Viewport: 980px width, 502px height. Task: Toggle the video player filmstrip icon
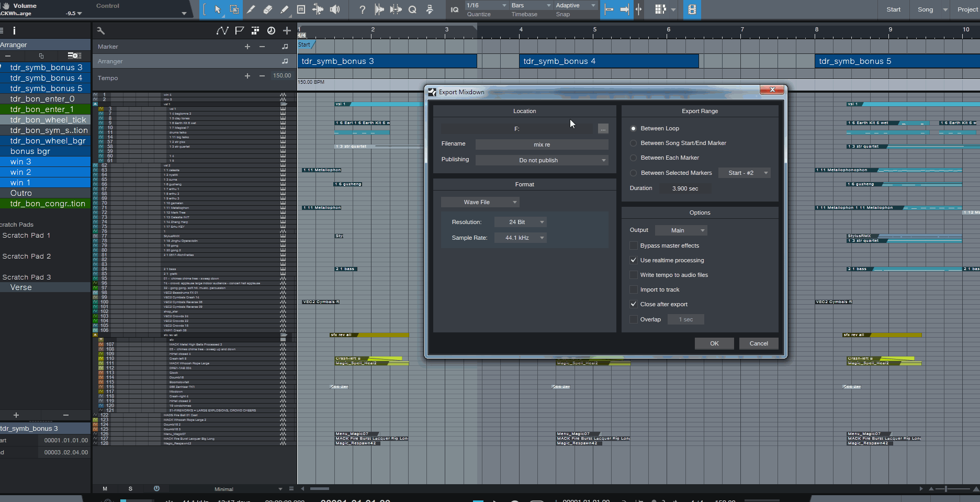pos(692,9)
